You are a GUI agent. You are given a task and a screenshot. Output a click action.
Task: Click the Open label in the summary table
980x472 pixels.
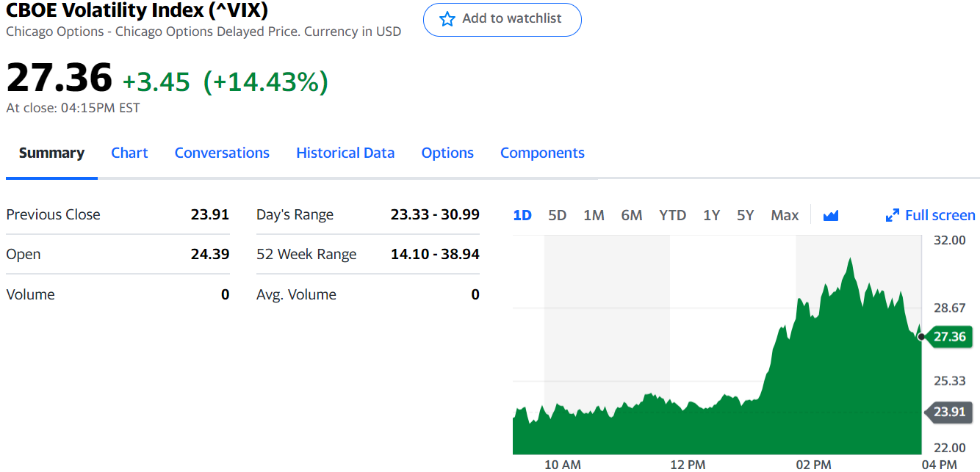click(x=24, y=254)
